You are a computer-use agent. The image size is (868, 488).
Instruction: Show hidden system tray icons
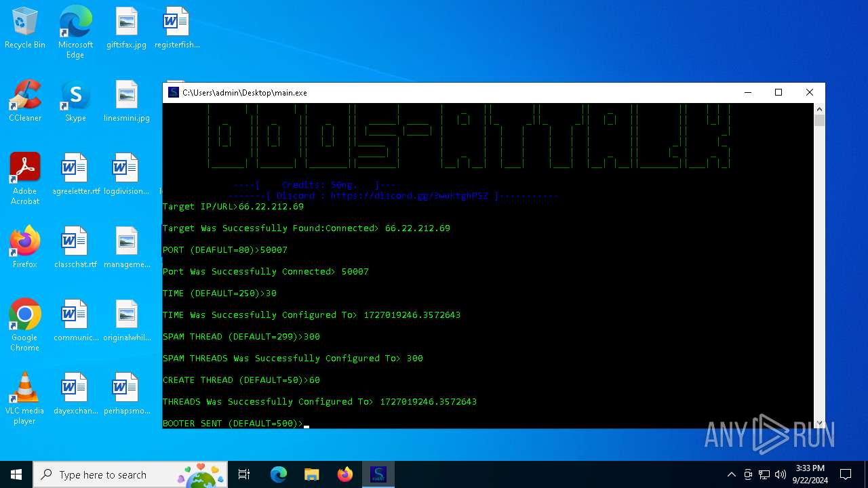pyautogui.click(x=731, y=474)
